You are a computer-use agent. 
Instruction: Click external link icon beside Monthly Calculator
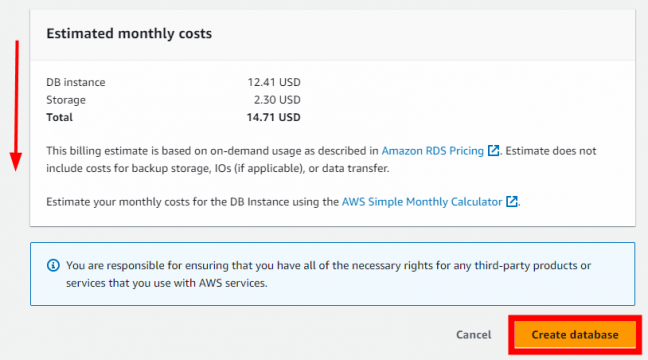pos(512,201)
